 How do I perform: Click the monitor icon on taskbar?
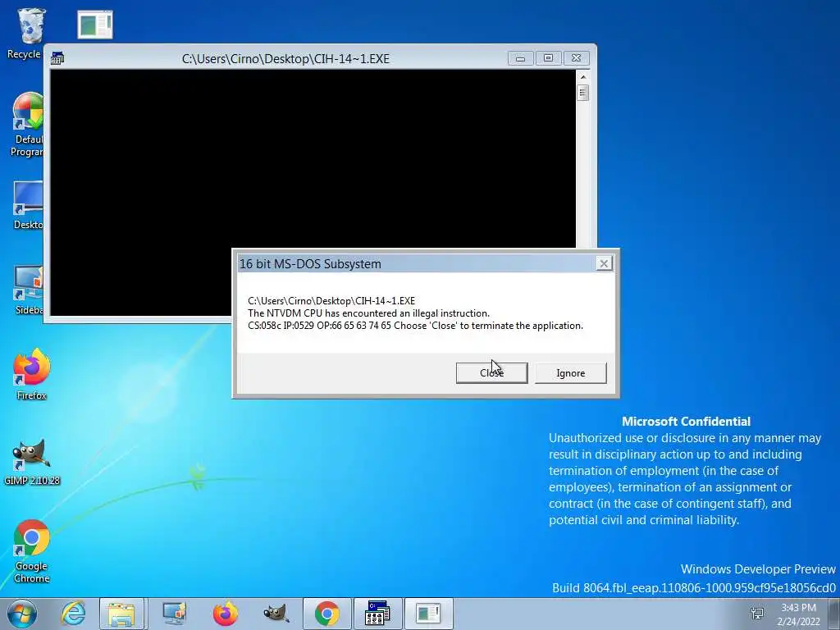coord(174,614)
